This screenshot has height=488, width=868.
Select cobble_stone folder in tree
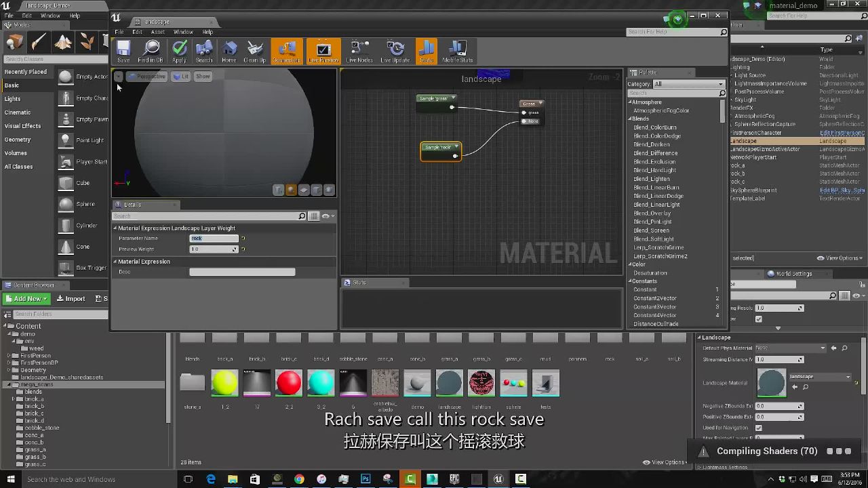42,428
